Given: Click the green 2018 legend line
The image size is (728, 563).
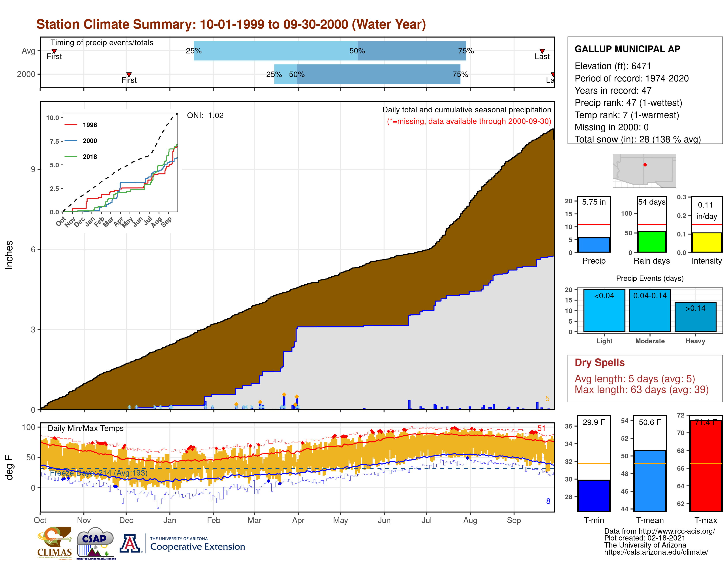Looking at the screenshot, I should tap(71, 157).
